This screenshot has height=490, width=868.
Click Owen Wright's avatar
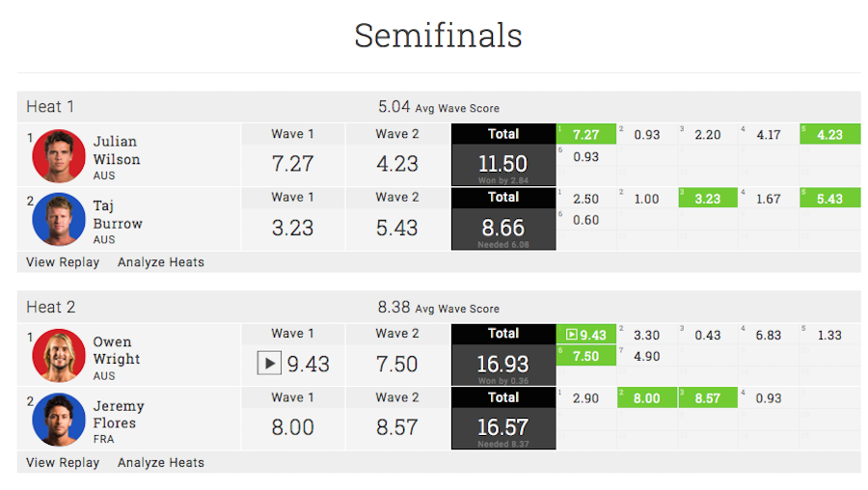click(59, 356)
